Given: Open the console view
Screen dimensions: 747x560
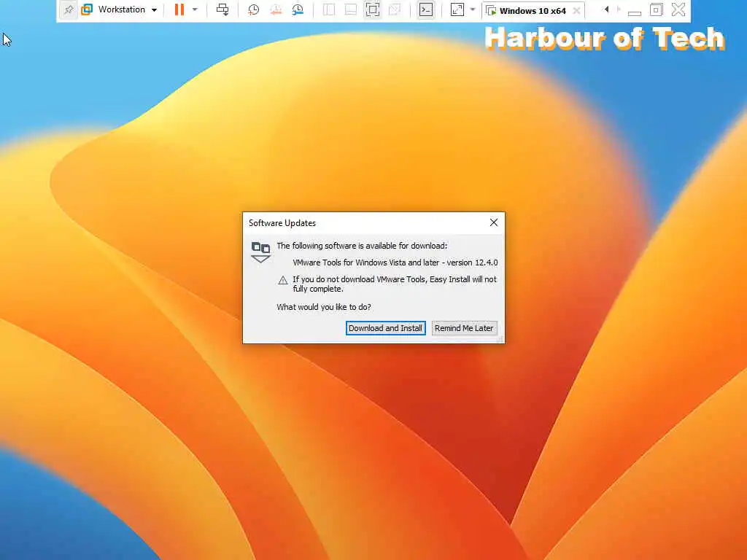Looking at the screenshot, I should [426, 9].
